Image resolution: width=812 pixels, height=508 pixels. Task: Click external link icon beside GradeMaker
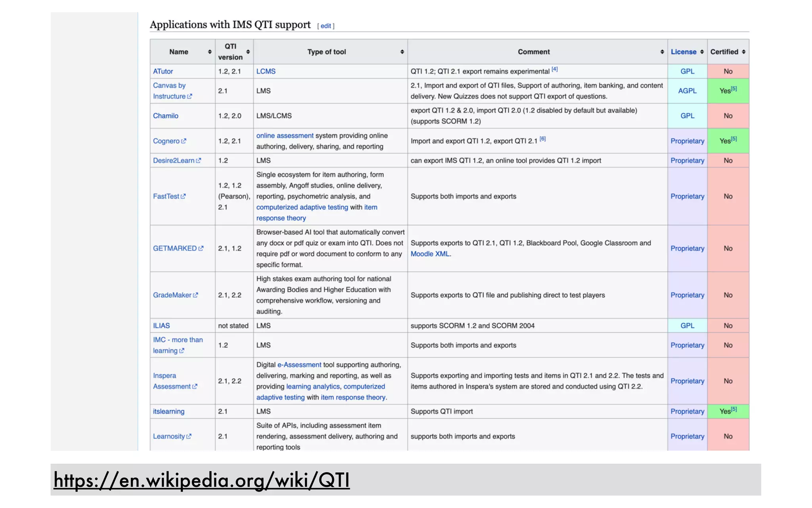[x=195, y=295]
